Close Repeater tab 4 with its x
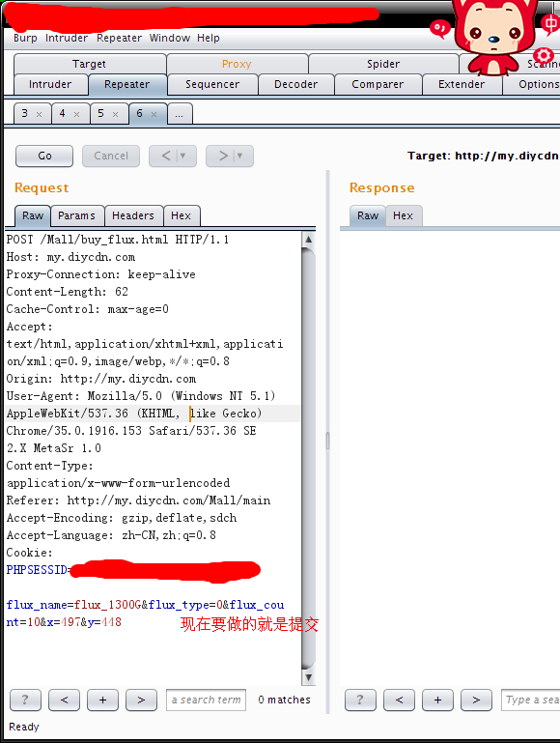This screenshot has width=560, height=743. coord(76,114)
